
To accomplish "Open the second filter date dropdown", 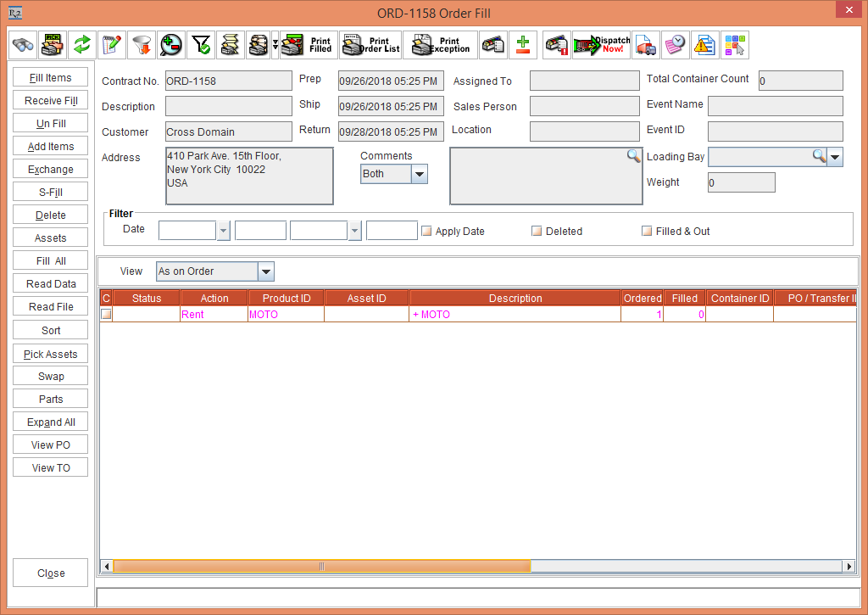I will (x=355, y=231).
